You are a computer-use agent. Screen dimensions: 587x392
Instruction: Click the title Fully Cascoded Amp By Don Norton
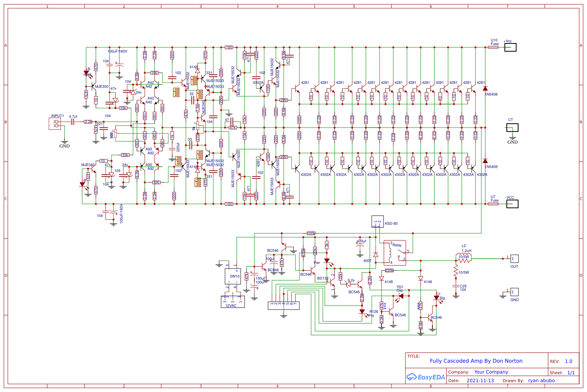476,361
